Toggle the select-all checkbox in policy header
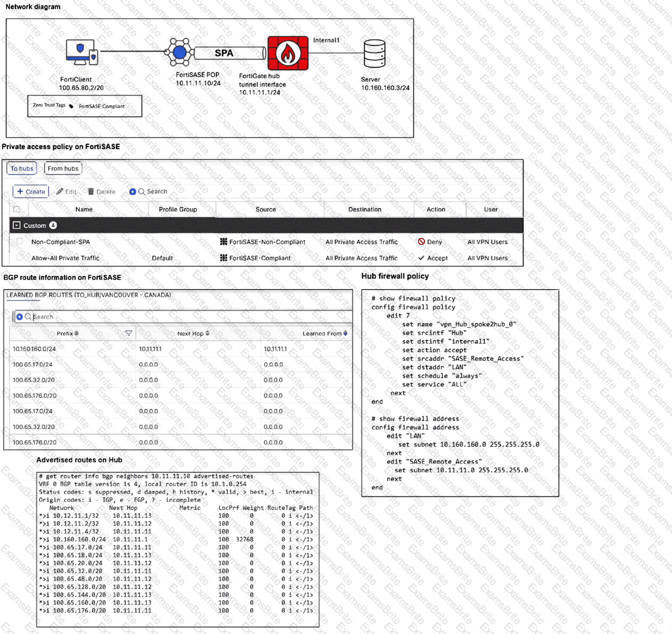Image resolution: width=672 pixels, height=634 pixels. click(x=17, y=209)
